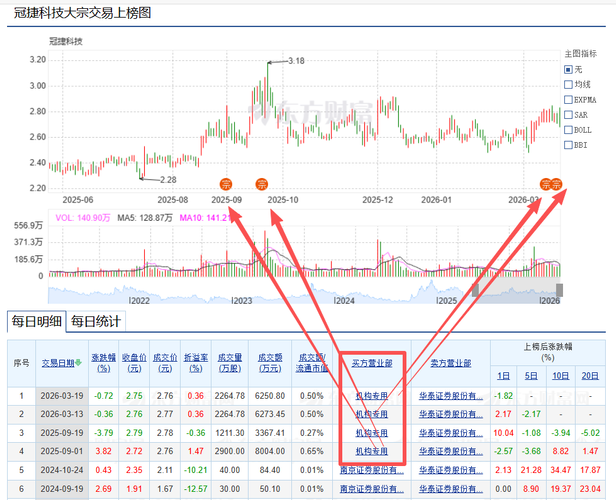Click the 2025-09-01 date cell
This screenshot has width=616, height=500.
click(x=62, y=451)
